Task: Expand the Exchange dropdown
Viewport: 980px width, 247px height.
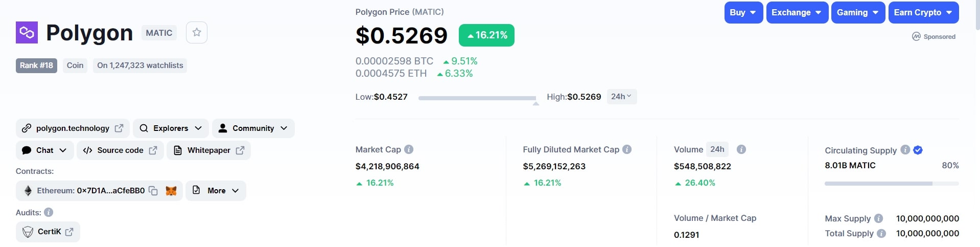Action: [x=797, y=12]
